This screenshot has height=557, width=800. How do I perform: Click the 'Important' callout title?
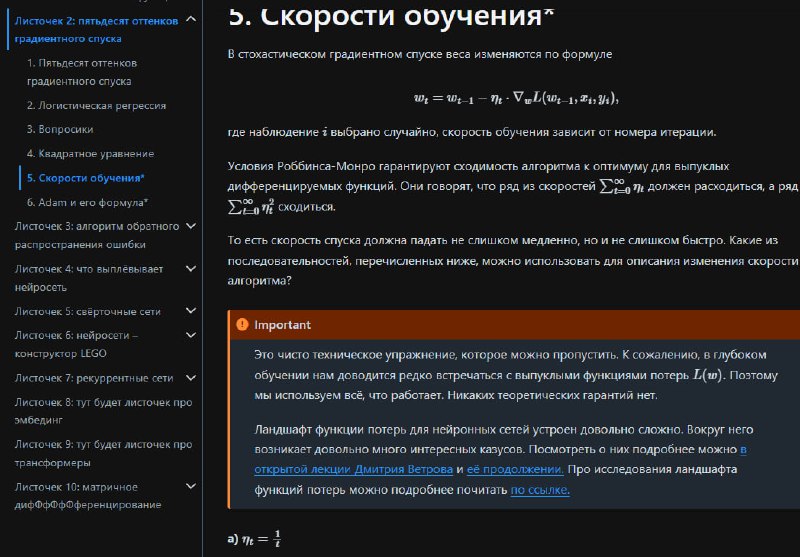coord(282,325)
